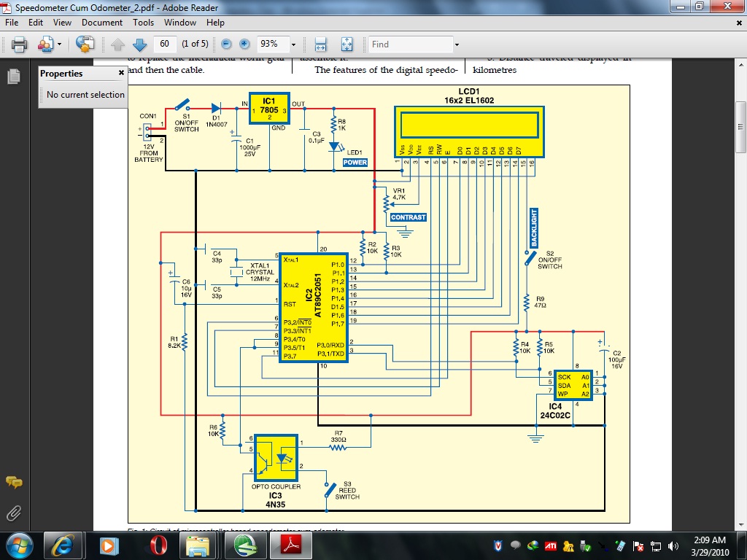747x560 pixels.
Task: Click the fit one full page icon
Action: (x=347, y=44)
